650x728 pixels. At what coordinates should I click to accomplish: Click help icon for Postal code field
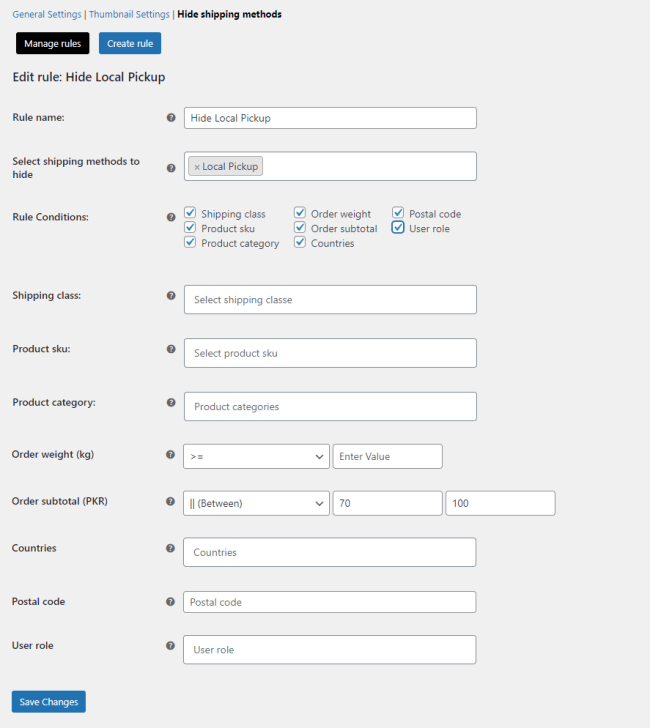(171, 602)
